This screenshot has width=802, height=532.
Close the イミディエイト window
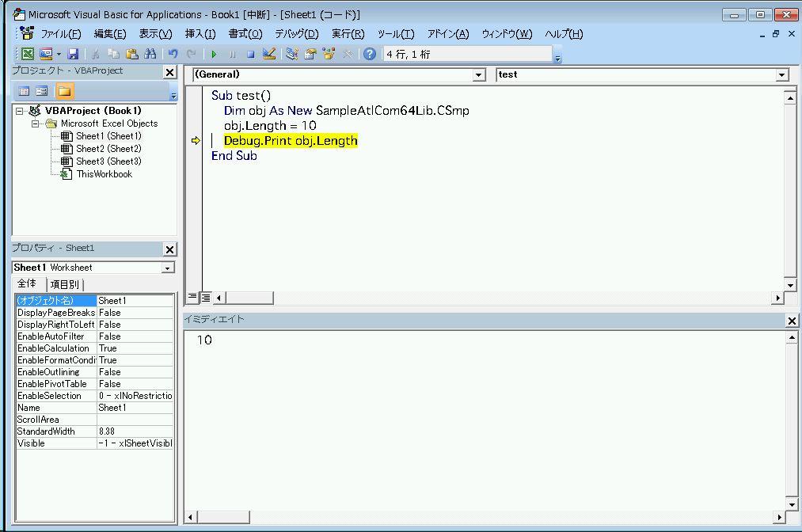(x=792, y=320)
